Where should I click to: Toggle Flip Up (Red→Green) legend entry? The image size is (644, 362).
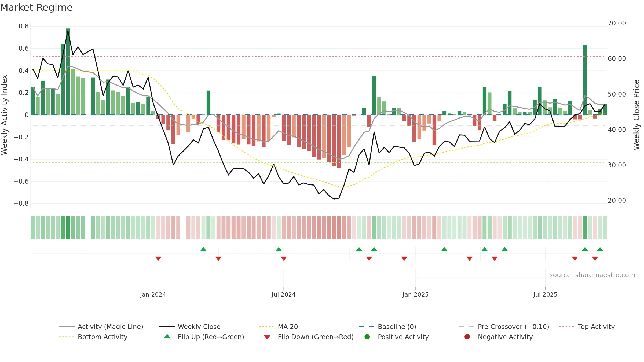tap(204, 337)
